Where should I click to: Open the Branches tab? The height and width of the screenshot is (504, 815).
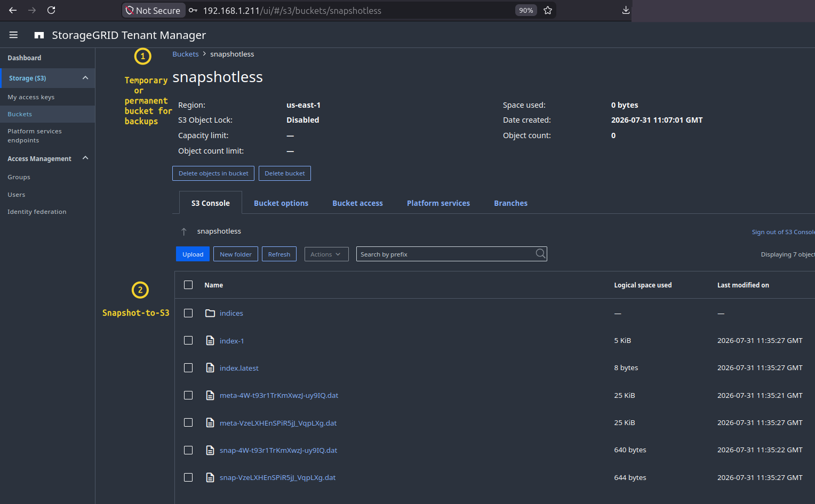click(x=510, y=203)
